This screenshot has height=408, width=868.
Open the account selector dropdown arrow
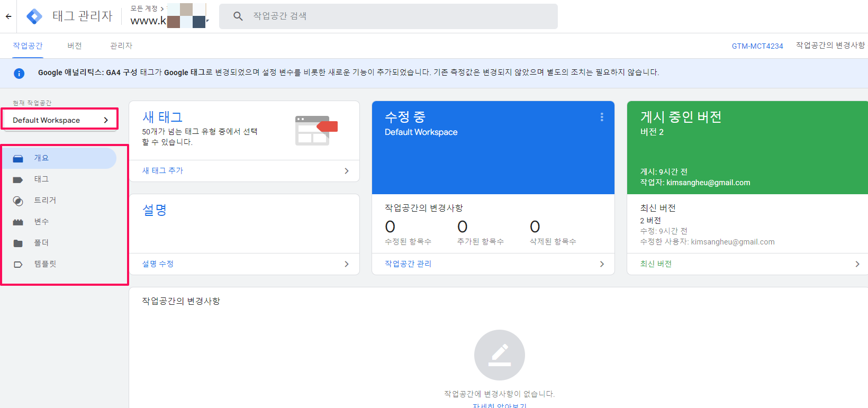(207, 21)
